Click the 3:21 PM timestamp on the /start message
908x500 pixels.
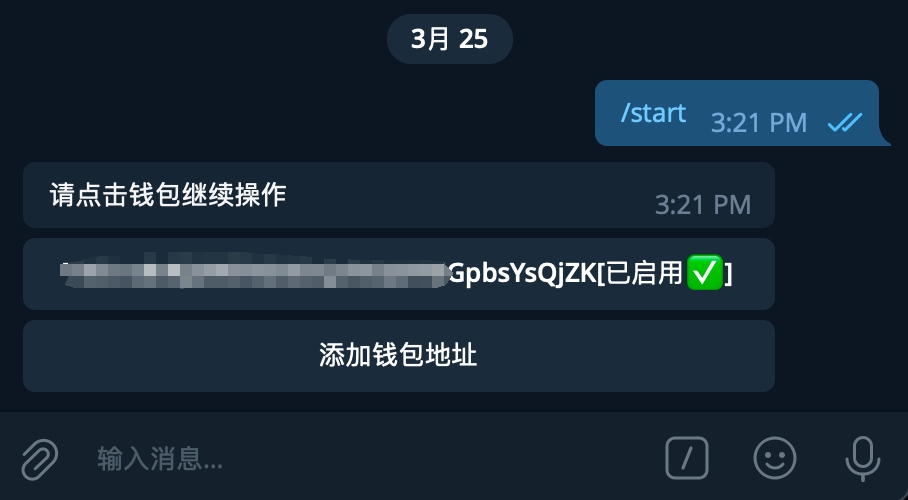(x=759, y=122)
